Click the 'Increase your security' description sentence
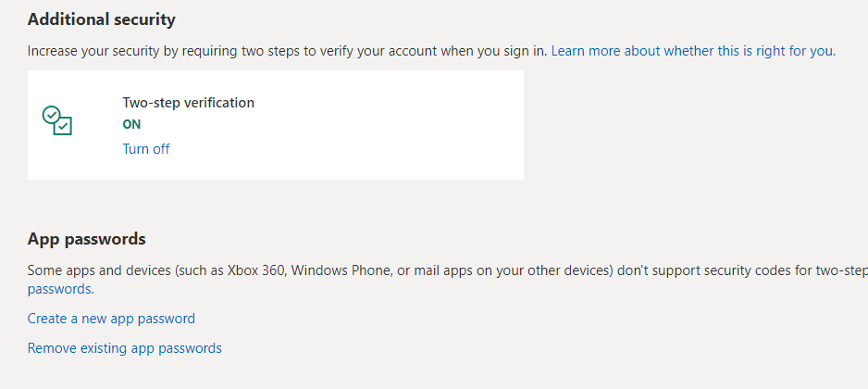 click(288, 52)
